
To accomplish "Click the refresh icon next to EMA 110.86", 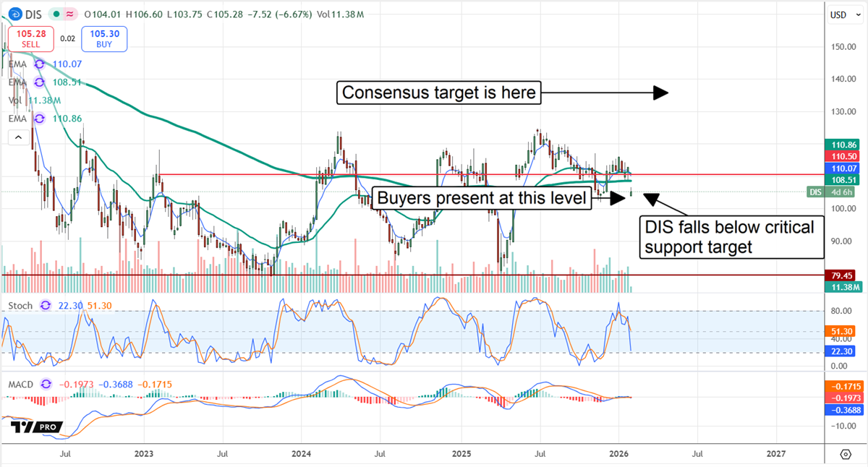I will [39, 118].
